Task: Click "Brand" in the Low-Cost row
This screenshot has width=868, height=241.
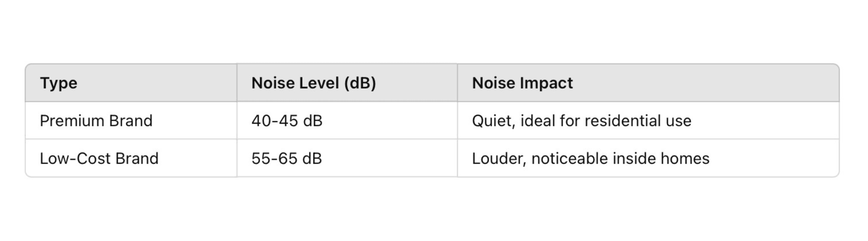Action: (136, 159)
